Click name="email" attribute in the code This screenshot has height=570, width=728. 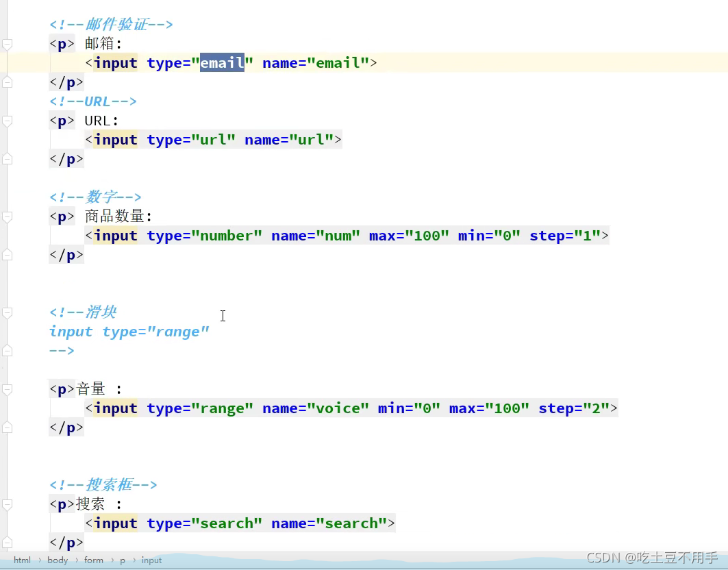coord(316,63)
